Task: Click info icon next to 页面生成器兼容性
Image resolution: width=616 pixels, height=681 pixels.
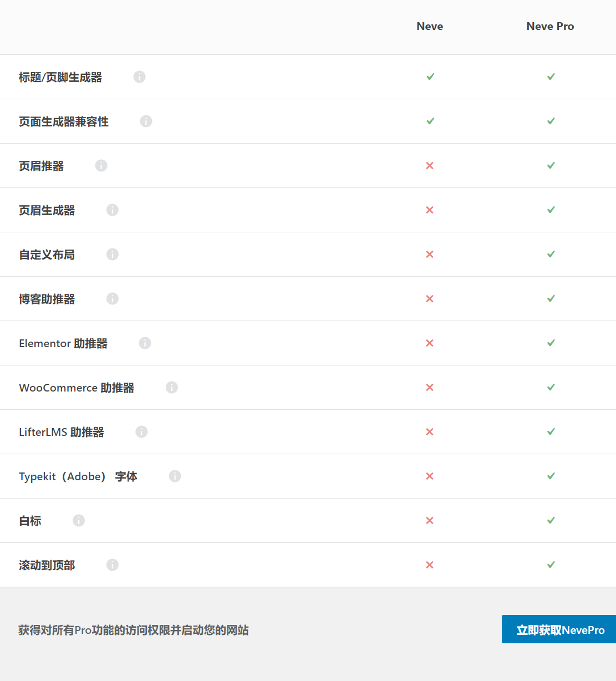Action: tap(146, 121)
